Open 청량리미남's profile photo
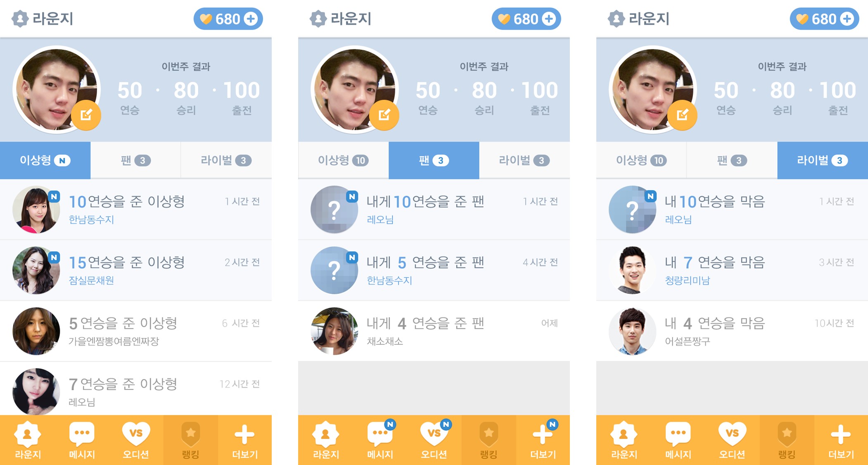Screen dimensions: 868x465 [632, 270]
